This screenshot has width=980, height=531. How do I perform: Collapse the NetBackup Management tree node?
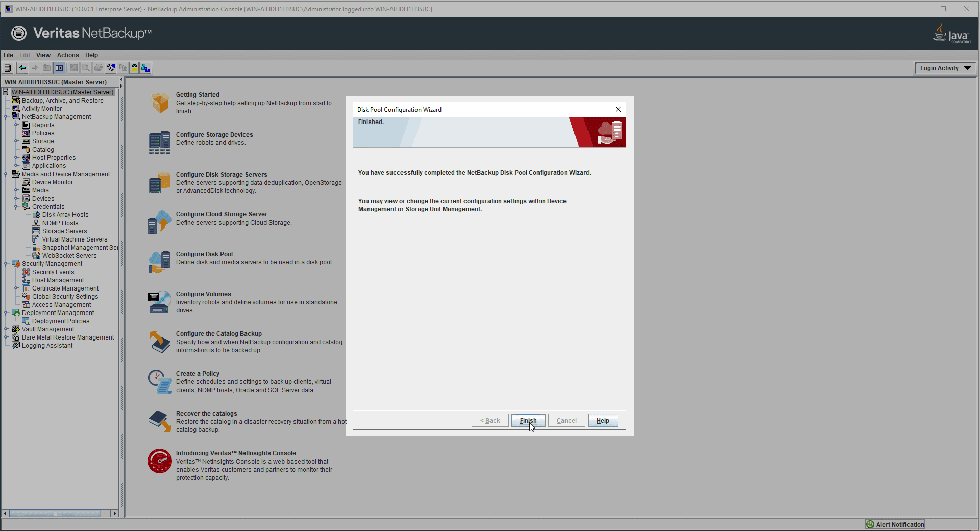point(6,117)
